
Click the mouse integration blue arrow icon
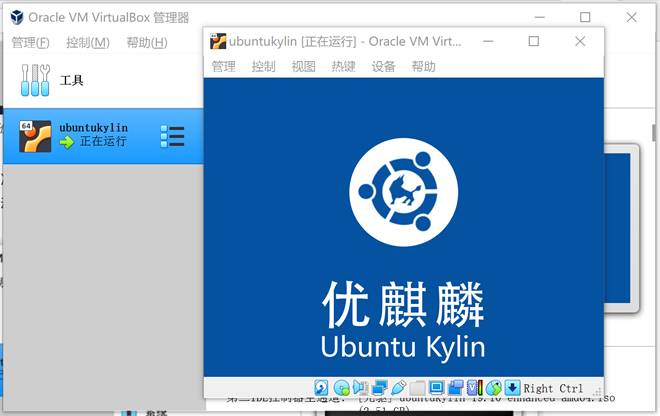[x=511, y=388]
